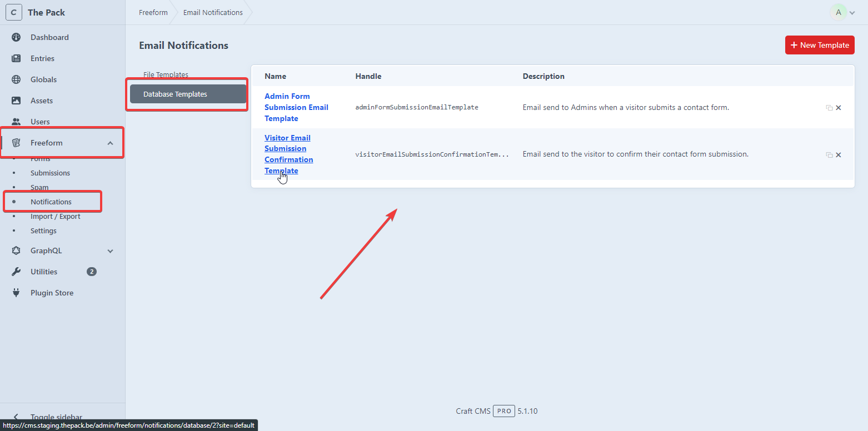The image size is (868, 431).
Task: Click the Globals globe icon
Action: coord(16,79)
